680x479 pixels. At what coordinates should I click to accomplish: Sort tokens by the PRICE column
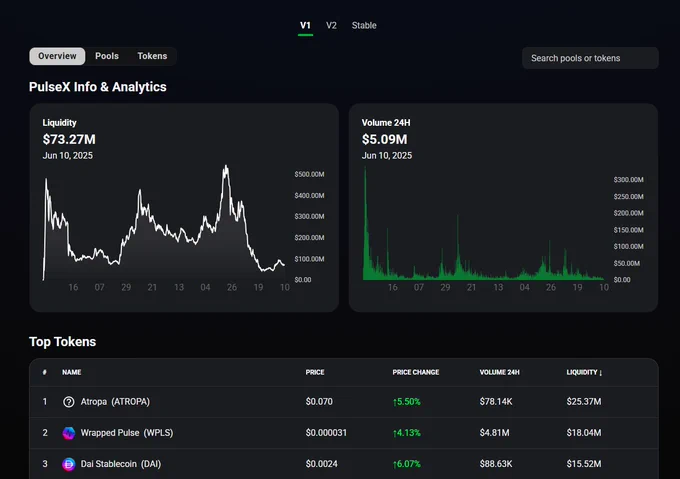(315, 372)
